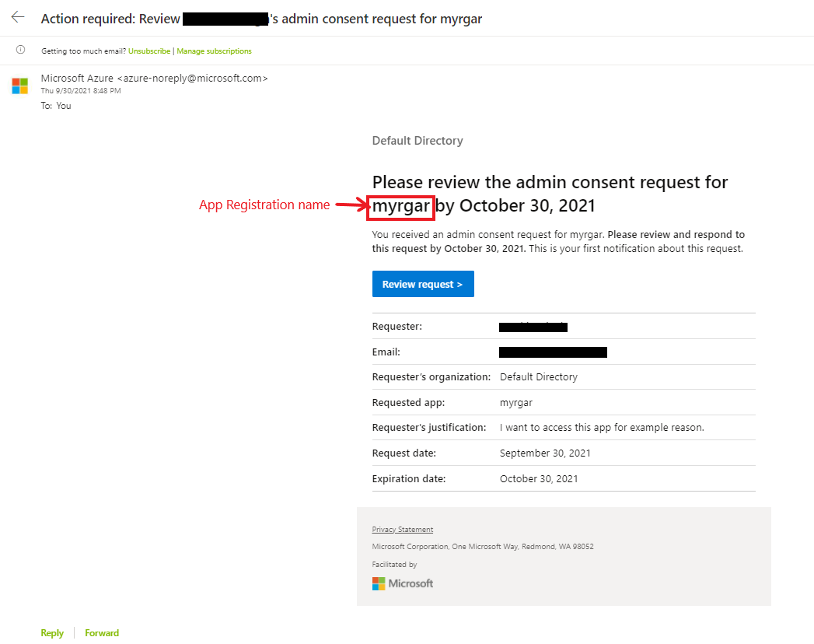
Task: Click the sender address azure-noreply@microsoft.com
Action: (193, 78)
